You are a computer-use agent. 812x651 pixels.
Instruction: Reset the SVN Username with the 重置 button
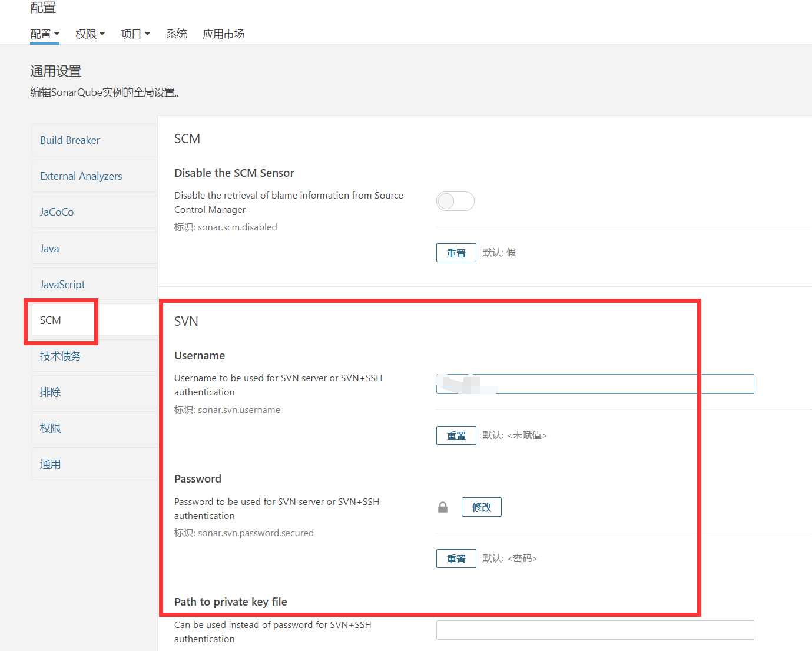[x=456, y=435]
